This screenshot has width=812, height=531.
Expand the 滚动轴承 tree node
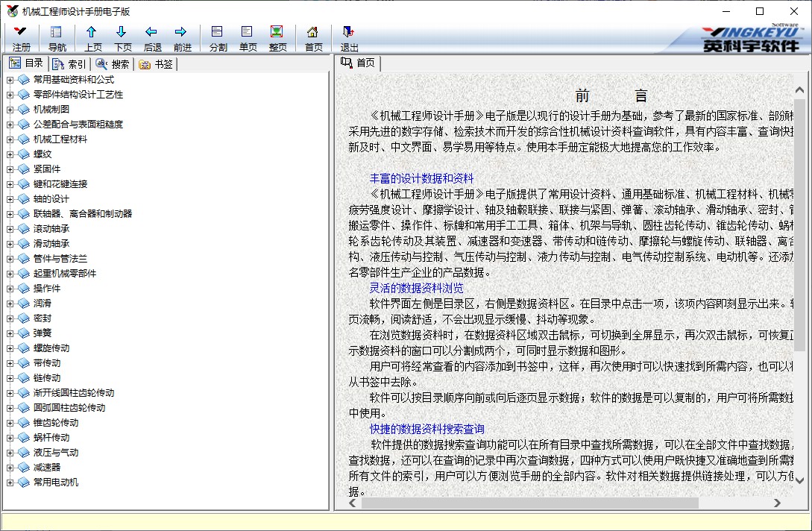(x=10, y=229)
